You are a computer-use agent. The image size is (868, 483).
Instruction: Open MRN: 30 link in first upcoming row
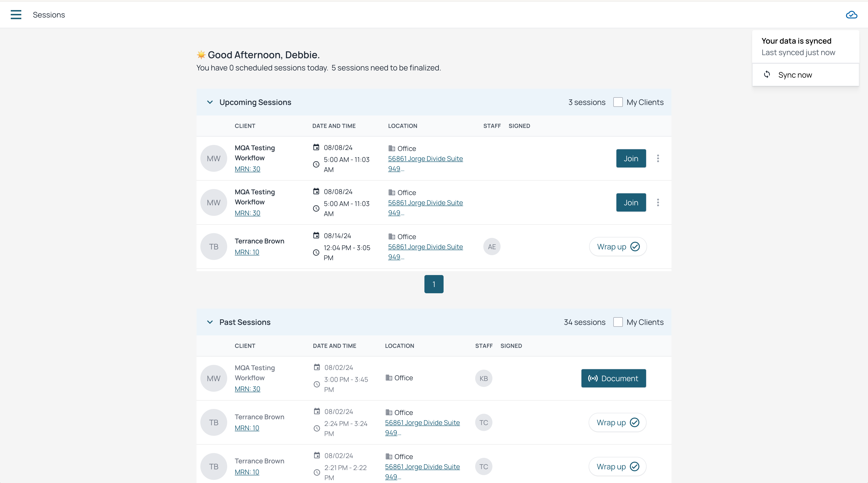247,169
